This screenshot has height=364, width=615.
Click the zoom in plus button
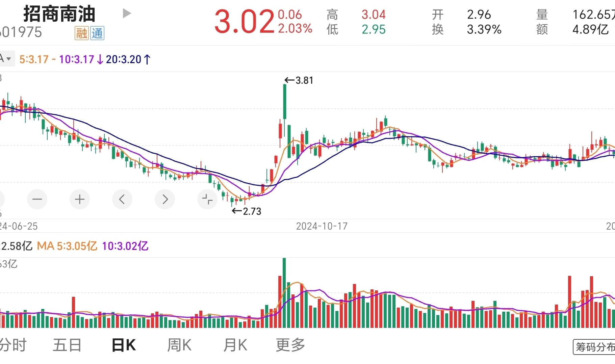[80, 199]
